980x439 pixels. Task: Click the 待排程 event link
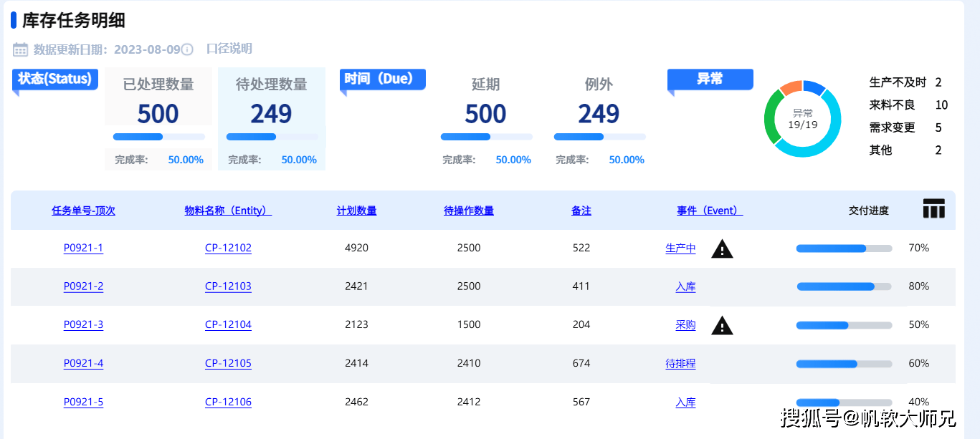click(x=680, y=364)
